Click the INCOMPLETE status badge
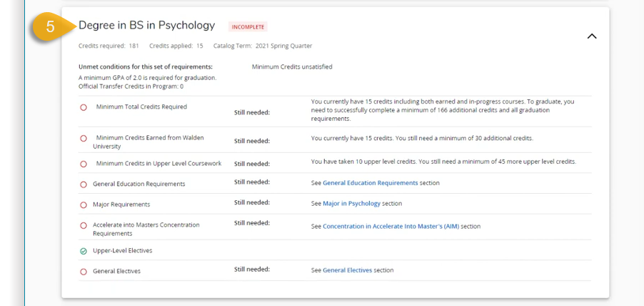The height and width of the screenshot is (306, 644). (x=248, y=26)
